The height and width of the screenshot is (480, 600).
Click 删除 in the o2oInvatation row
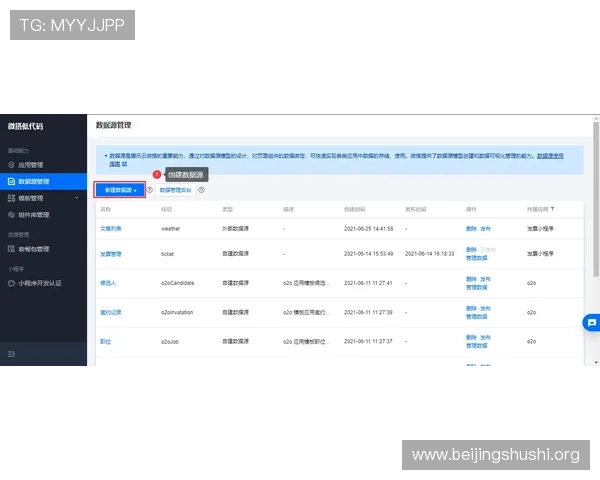click(471, 308)
